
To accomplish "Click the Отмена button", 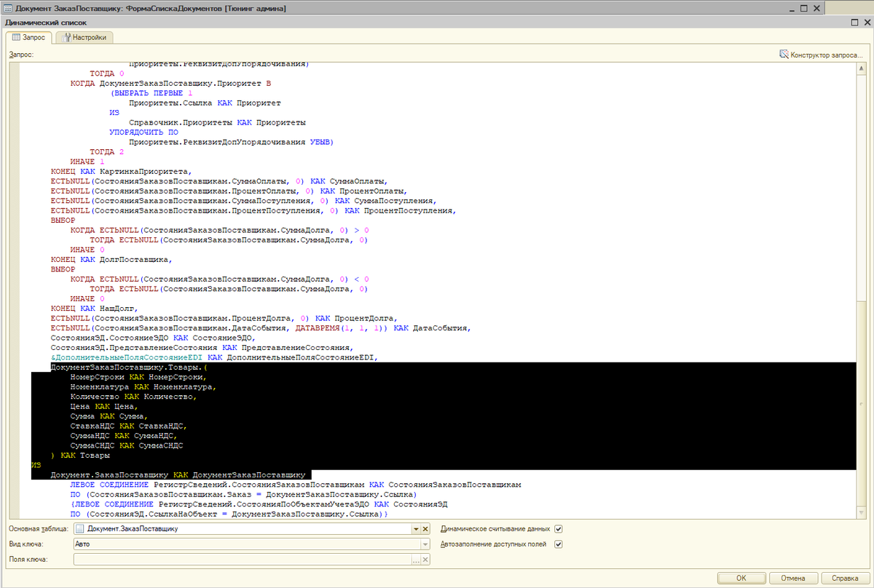I will [x=792, y=578].
